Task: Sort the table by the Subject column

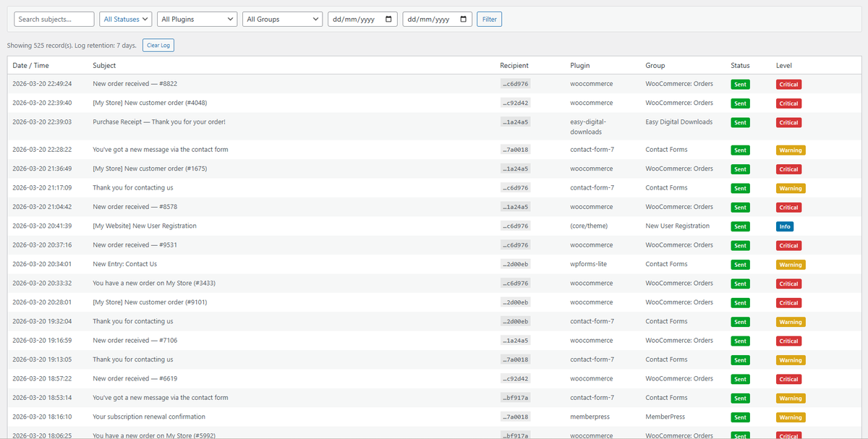Action: pos(103,65)
